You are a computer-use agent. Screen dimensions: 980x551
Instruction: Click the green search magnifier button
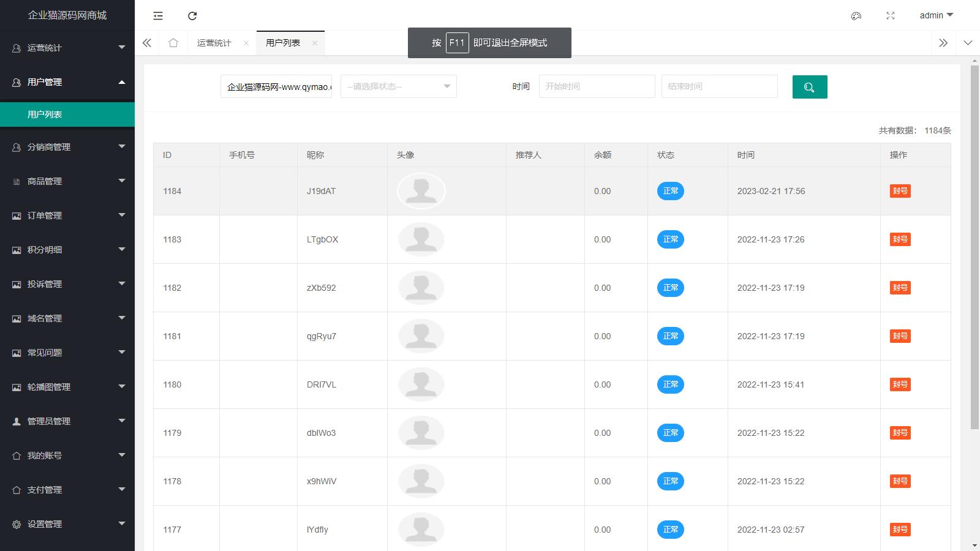[809, 87]
